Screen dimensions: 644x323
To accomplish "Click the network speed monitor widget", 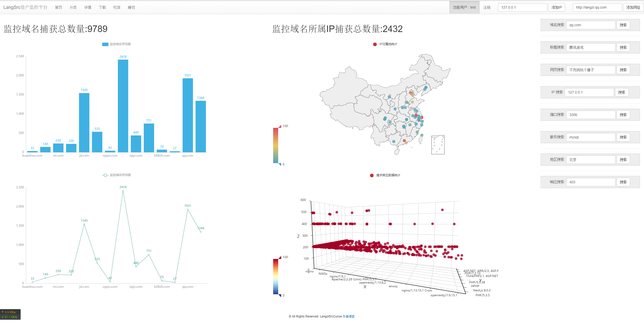I will pyautogui.click(x=10, y=314).
